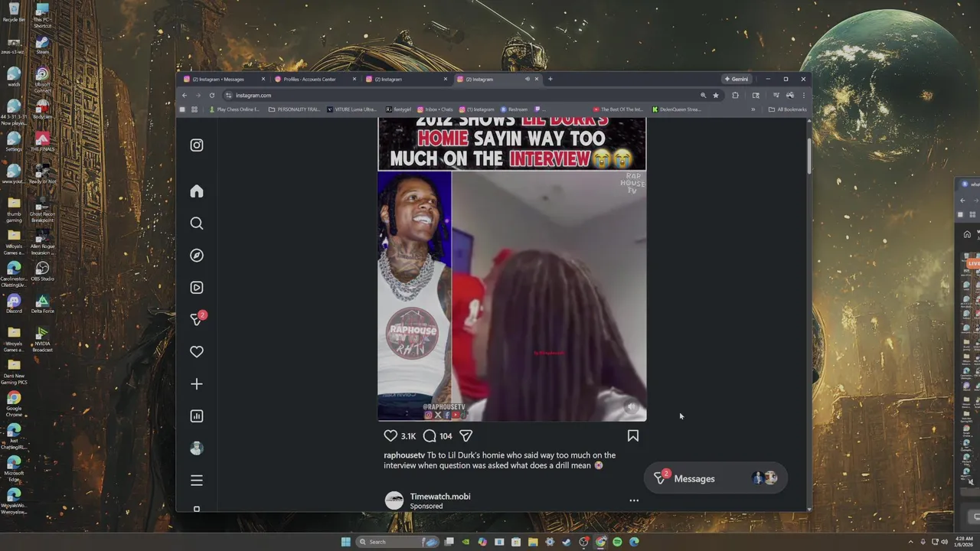Open Spotify from the taskbar
The height and width of the screenshot is (551, 980).
pyautogui.click(x=617, y=542)
